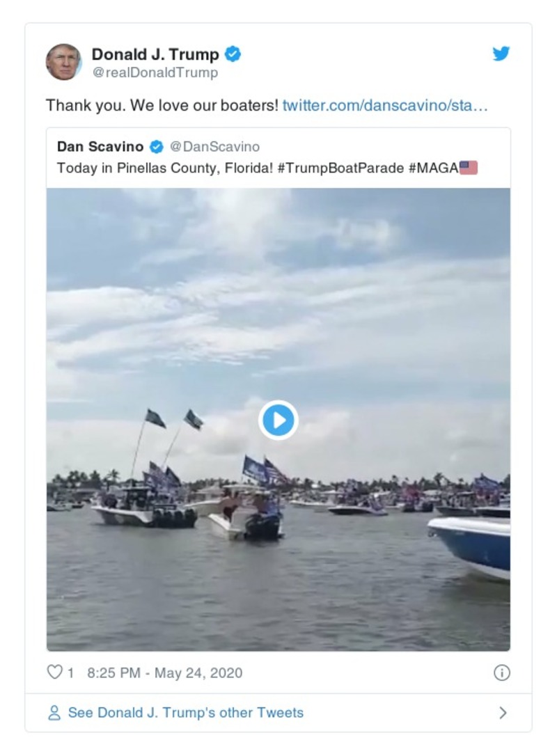Like the tweet with the heart icon

tap(54, 672)
